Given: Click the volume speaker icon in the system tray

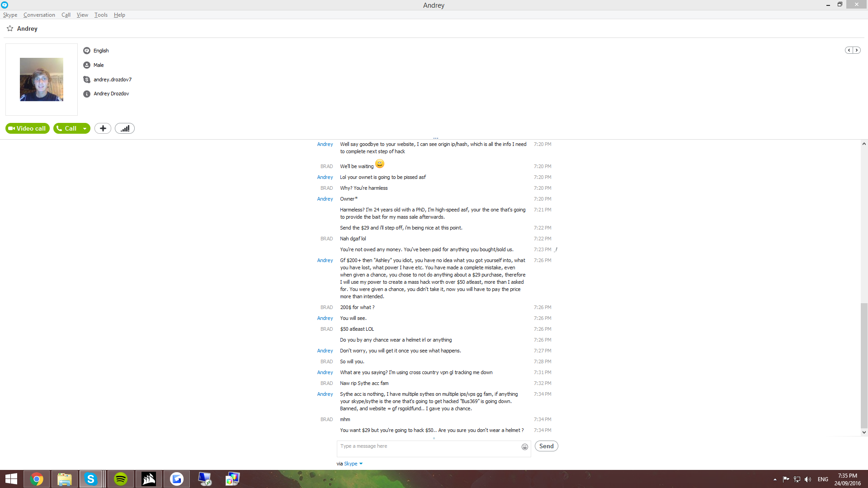Looking at the screenshot, I should pos(808,479).
